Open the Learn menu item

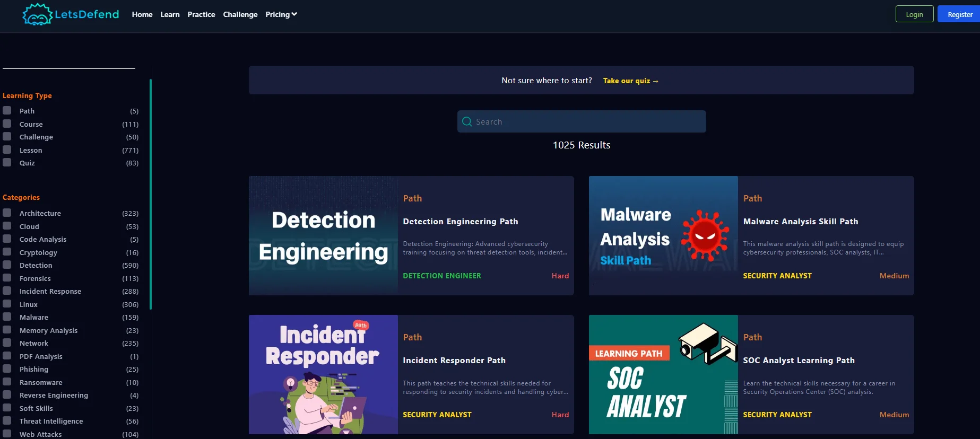click(170, 14)
